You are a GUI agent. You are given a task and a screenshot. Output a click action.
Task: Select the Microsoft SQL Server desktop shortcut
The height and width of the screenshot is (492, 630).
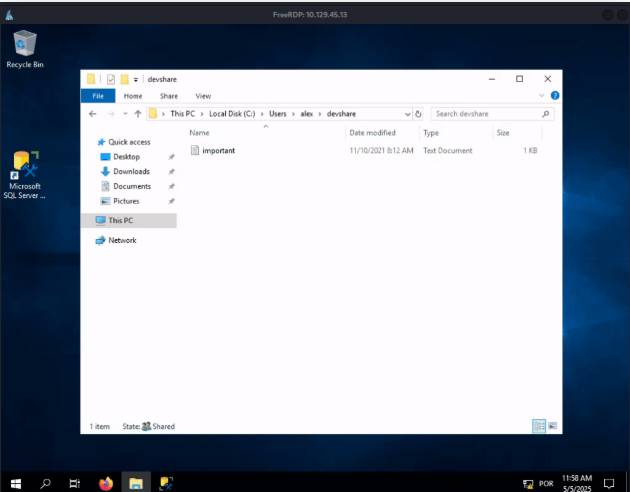25,171
